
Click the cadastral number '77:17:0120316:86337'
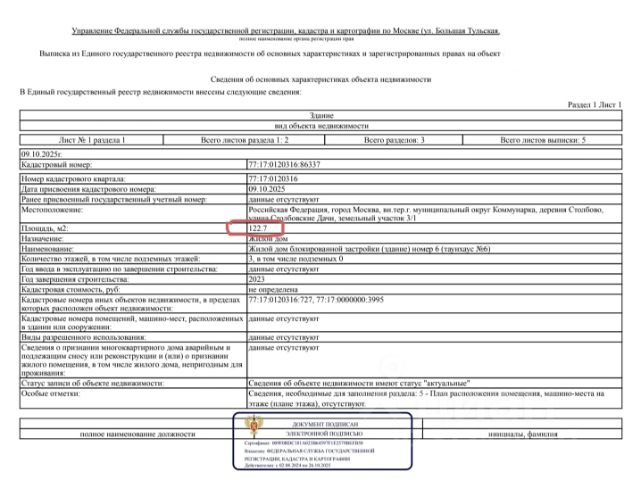click(x=284, y=164)
